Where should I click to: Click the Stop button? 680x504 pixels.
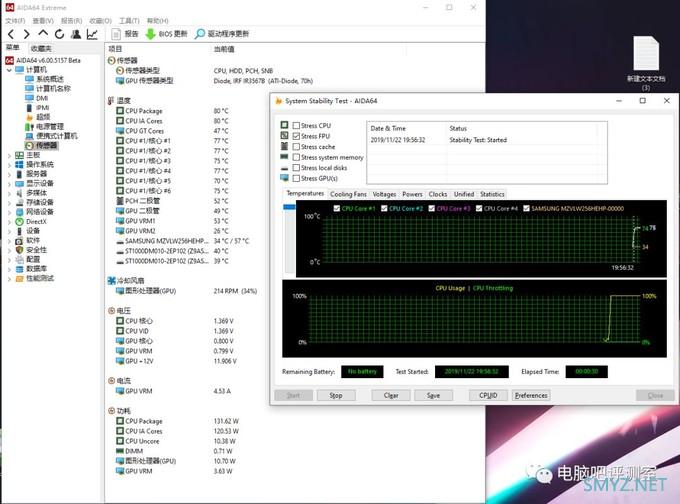(336, 395)
